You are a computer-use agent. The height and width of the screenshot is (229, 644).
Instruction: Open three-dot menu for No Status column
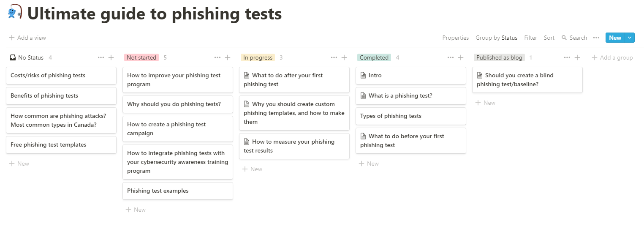(101, 57)
